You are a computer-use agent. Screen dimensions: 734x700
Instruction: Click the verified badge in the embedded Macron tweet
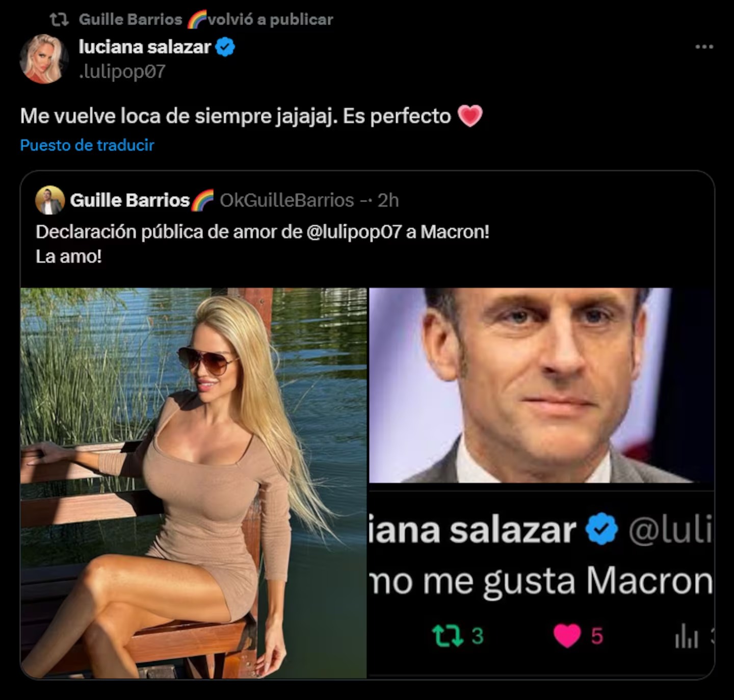coord(601,530)
